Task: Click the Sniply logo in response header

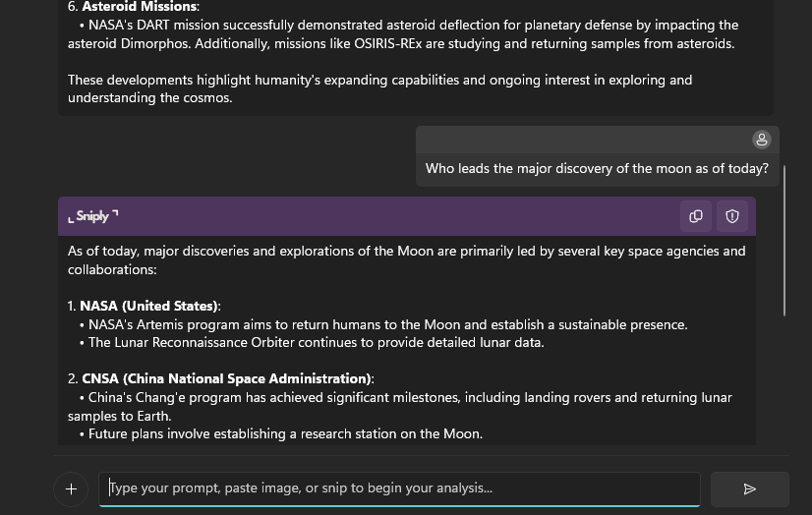Action: (93, 216)
